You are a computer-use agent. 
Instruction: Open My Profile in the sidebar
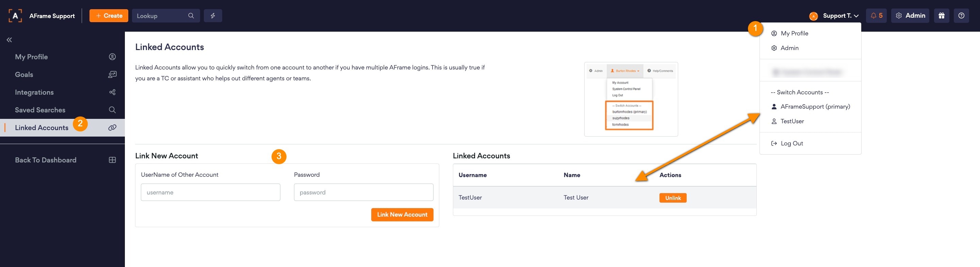62,57
